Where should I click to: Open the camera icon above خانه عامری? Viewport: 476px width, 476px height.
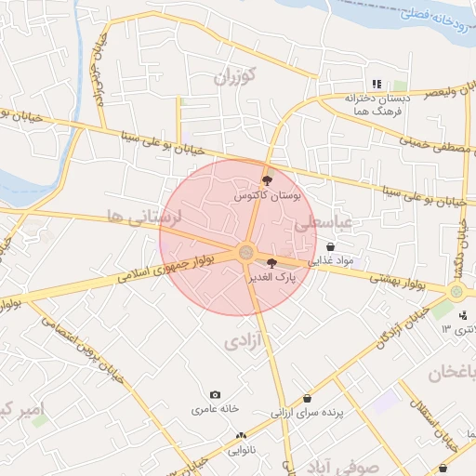[x=215, y=395]
